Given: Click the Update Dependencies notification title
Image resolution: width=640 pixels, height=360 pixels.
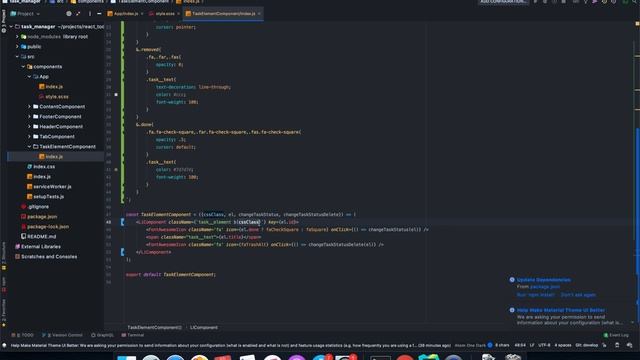Looking at the screenshot, I should pyautogui.click(x=543, y=280).
